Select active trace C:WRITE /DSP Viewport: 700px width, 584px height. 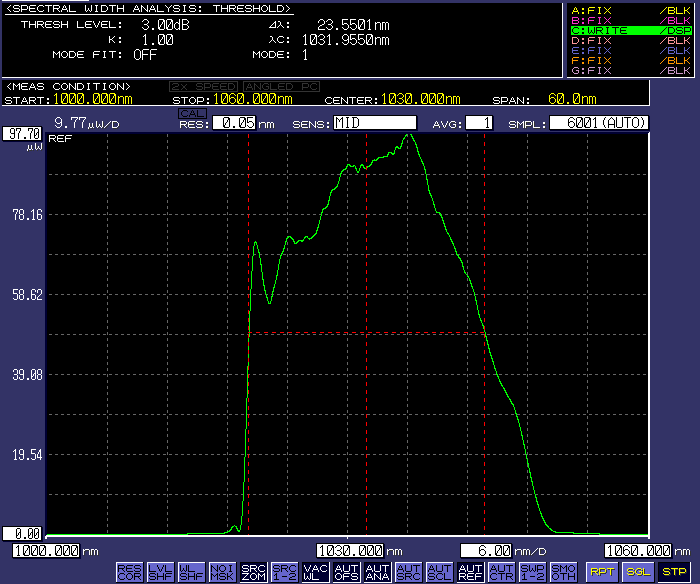[631, 30]
